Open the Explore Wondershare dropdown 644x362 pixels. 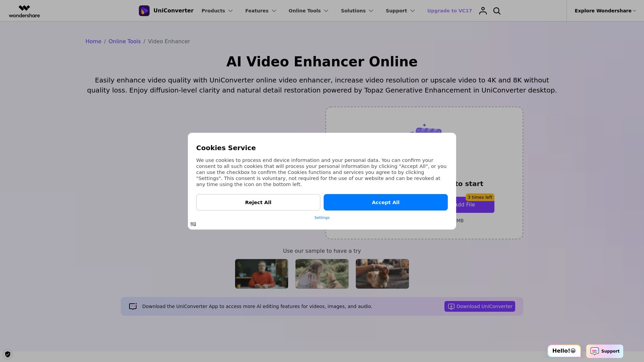coord(605,11)
